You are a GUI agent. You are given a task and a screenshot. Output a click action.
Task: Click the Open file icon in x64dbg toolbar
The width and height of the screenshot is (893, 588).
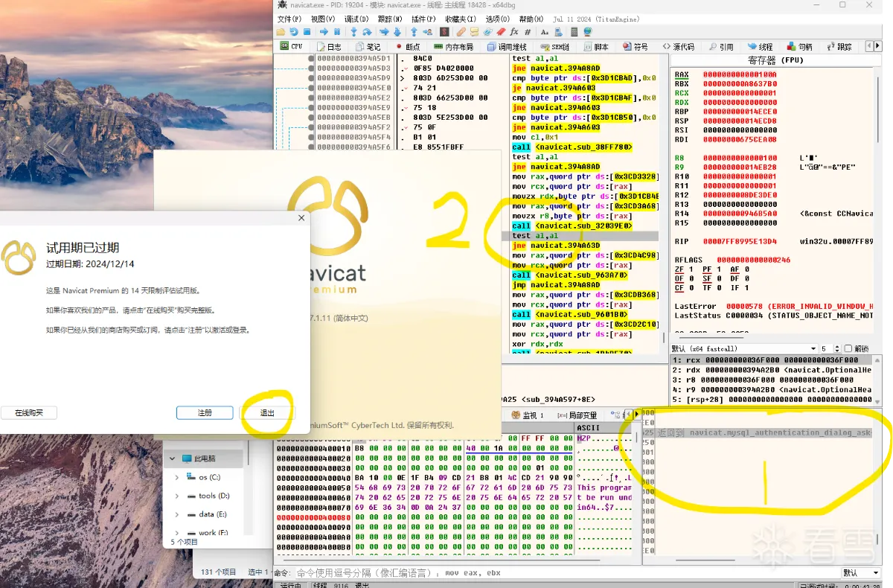(281, 32)
